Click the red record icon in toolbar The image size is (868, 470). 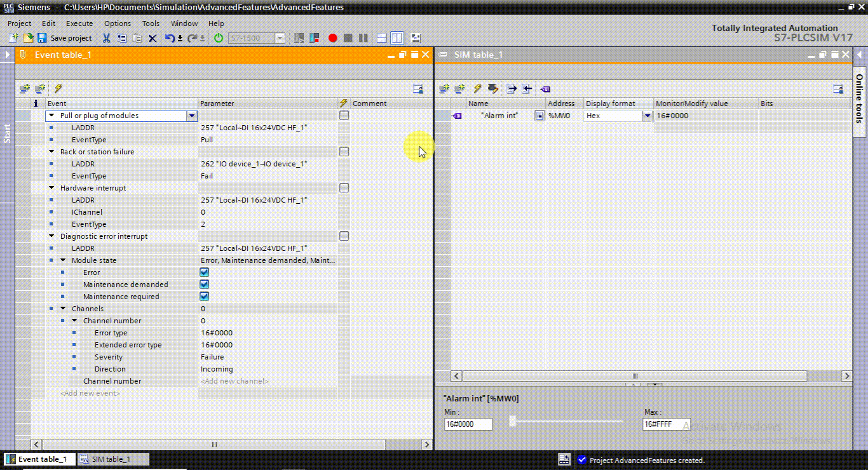coord(332,38)
